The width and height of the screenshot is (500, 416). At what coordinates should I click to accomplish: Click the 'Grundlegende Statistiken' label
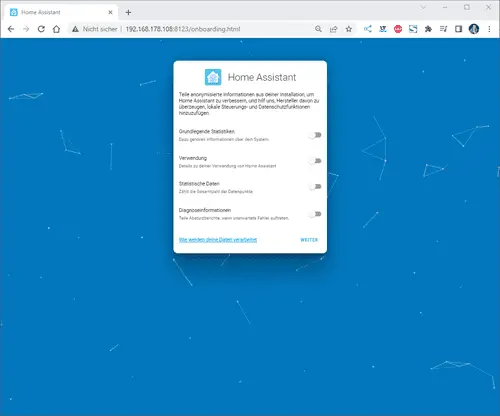(207, 131)
